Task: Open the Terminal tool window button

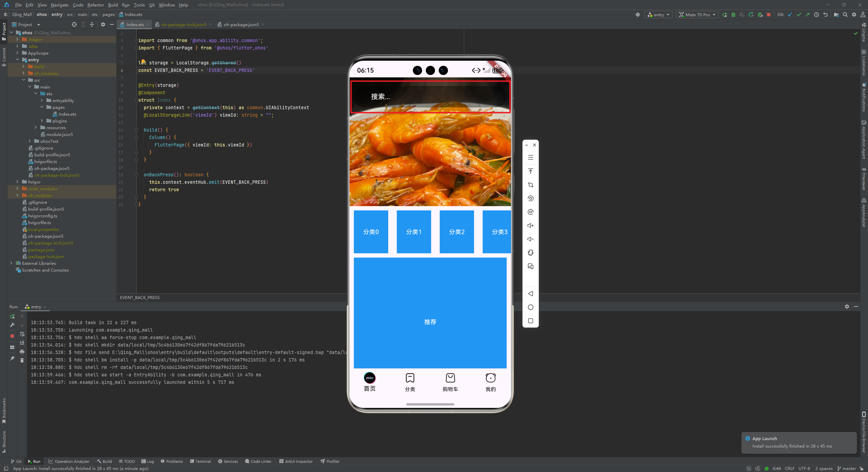Action: (x=200, y=461)
